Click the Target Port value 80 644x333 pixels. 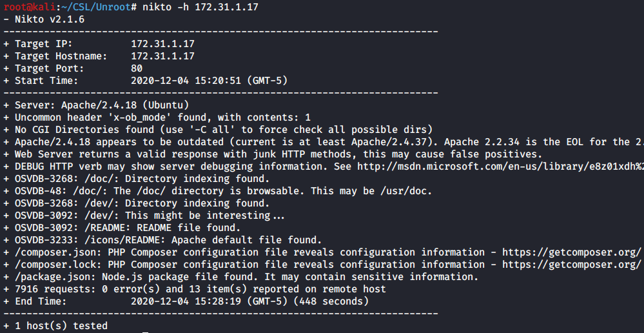pos(137,68)
